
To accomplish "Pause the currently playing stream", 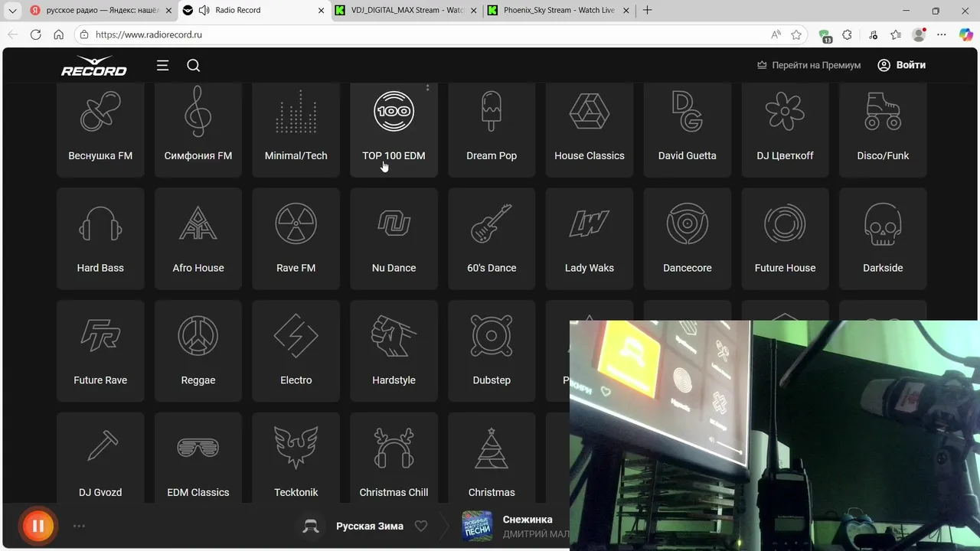I will [x=38, y=526].
